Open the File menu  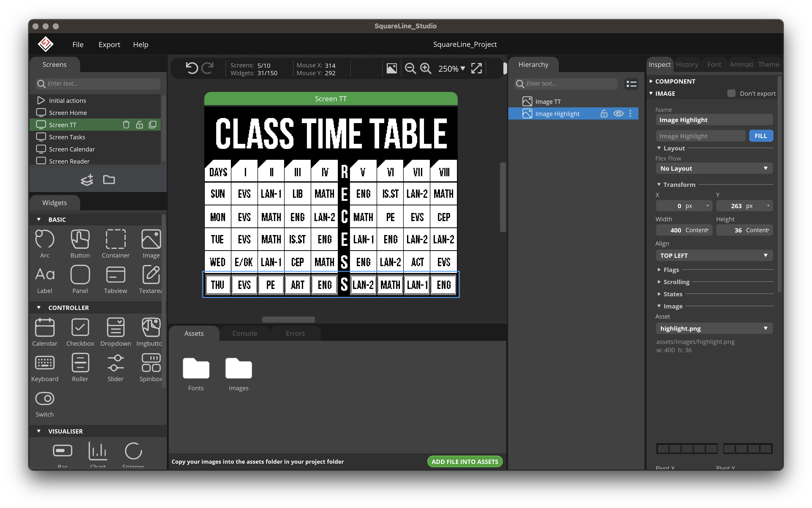(78, 44)
